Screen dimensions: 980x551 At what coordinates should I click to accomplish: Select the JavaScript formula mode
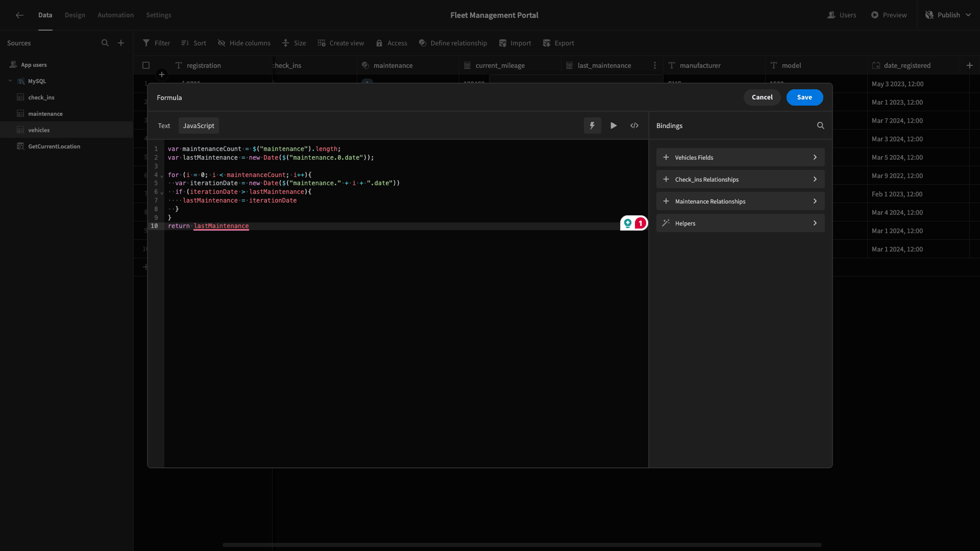tap(199, 126)
